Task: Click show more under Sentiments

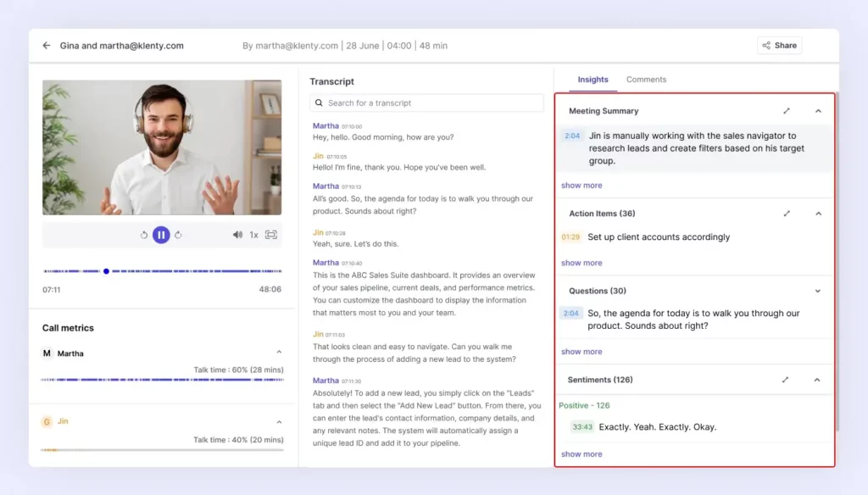Action: (x=581, y=453)
